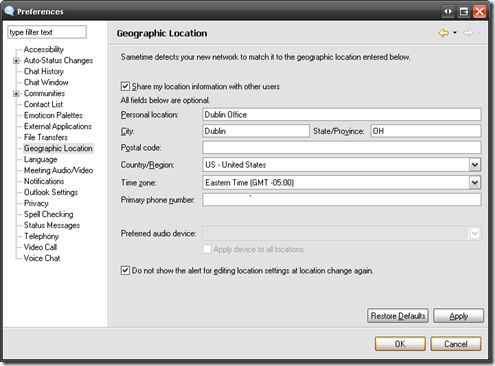The image size is (495, 366).
Task: Open Chat History preferences
Action: point(44,71)
